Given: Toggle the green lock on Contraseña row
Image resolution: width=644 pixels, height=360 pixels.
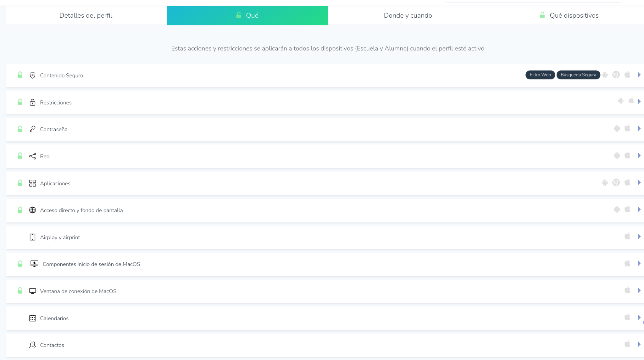Looking at the screenshot, I should click(20, 129).
